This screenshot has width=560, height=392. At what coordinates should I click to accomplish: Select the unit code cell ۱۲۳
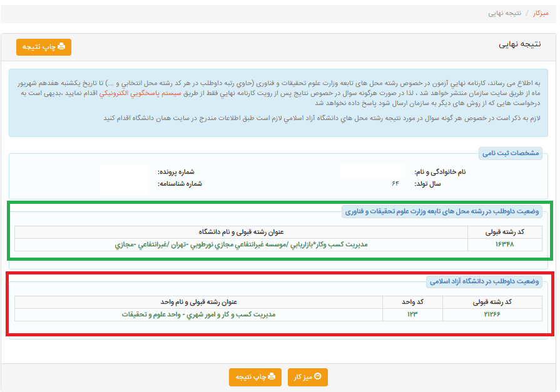[412, 314]
